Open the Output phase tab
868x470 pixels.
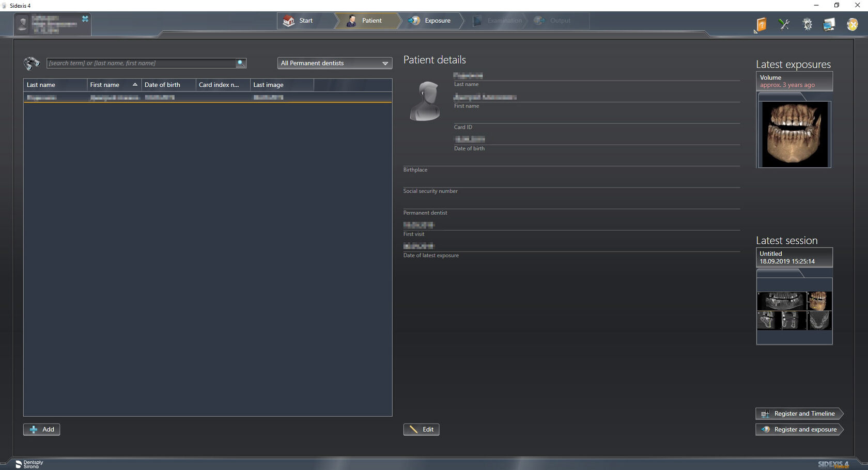(x=557, y=21)
